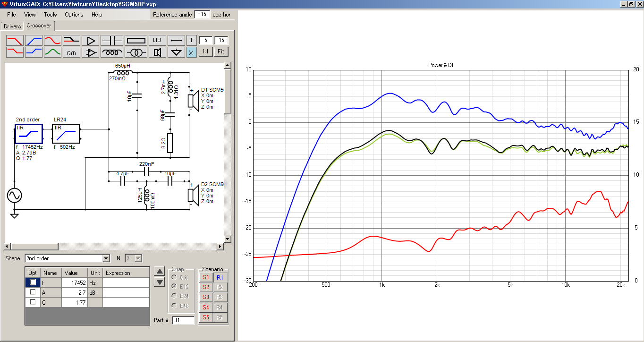Viewport: 644px width, 342px height.
Task: Insert a buffer amplifier triangle
Action: click(x=90, y=41)
